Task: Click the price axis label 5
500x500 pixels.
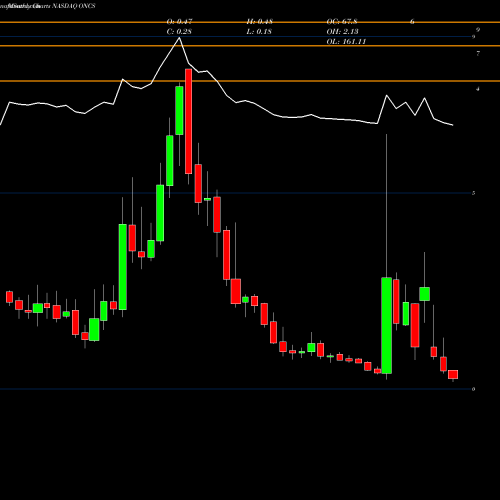Action: 474,193
